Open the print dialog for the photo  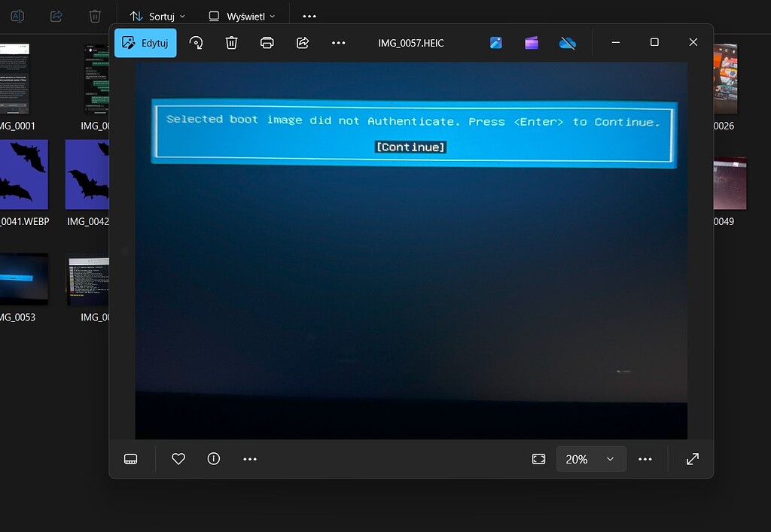[267, 43]
